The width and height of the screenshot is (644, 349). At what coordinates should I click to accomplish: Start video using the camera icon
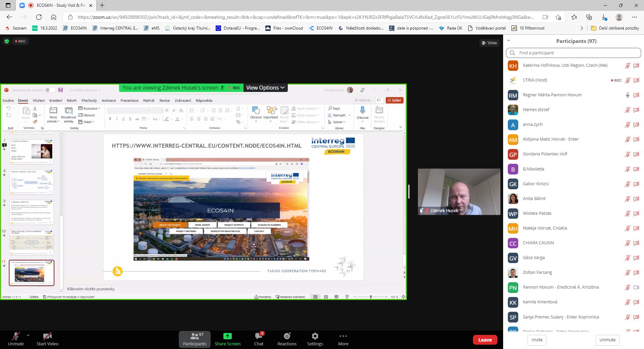click(x=47, y=336)
